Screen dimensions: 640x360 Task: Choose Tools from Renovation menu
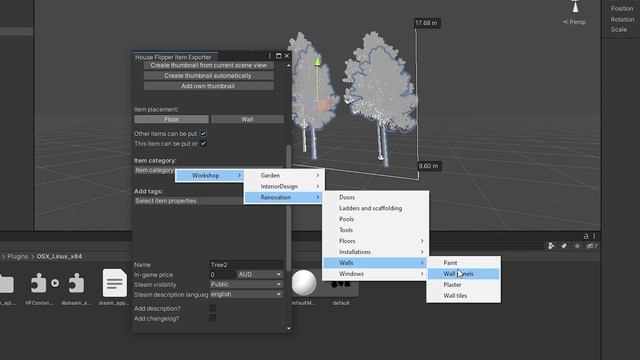[x=376, y=230]
